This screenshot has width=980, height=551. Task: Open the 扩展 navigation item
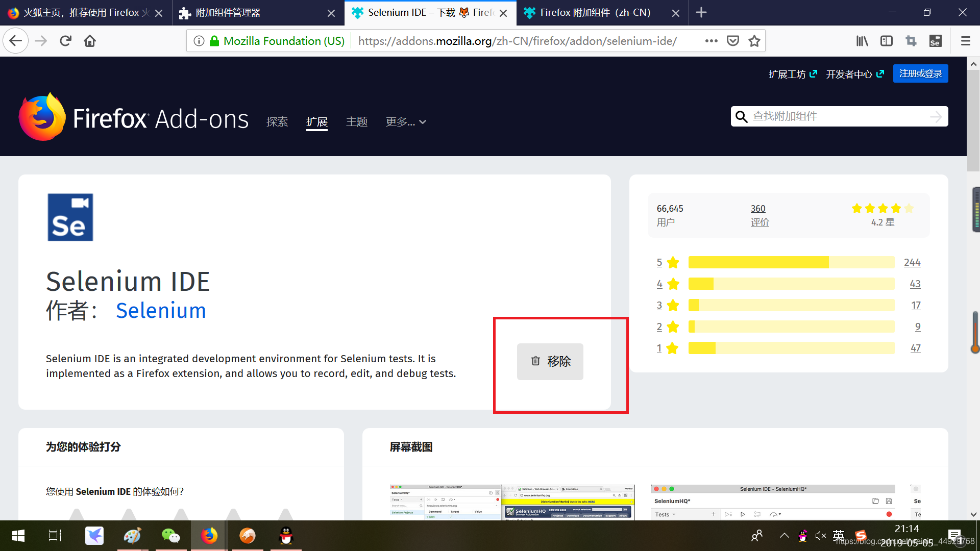(x=317, y=122)
